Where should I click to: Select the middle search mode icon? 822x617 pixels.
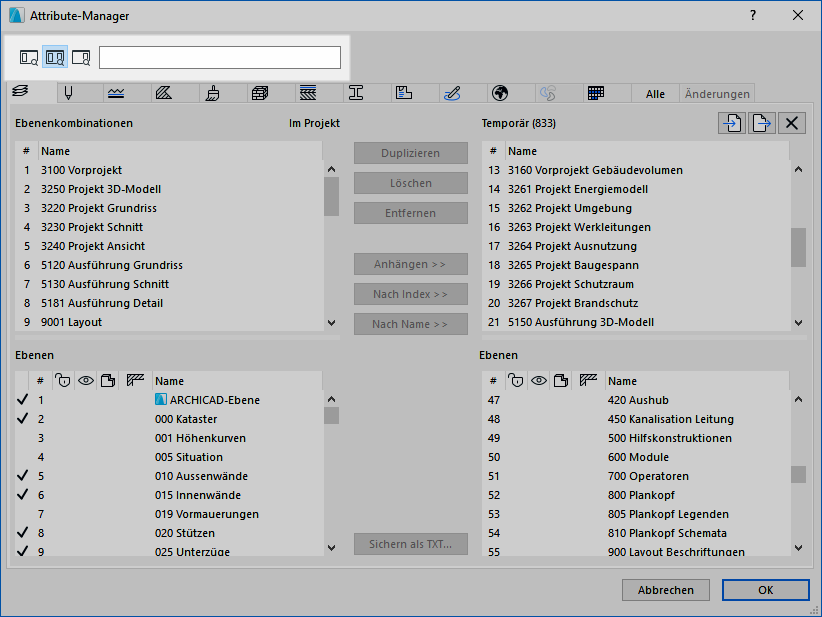[55, 58]
